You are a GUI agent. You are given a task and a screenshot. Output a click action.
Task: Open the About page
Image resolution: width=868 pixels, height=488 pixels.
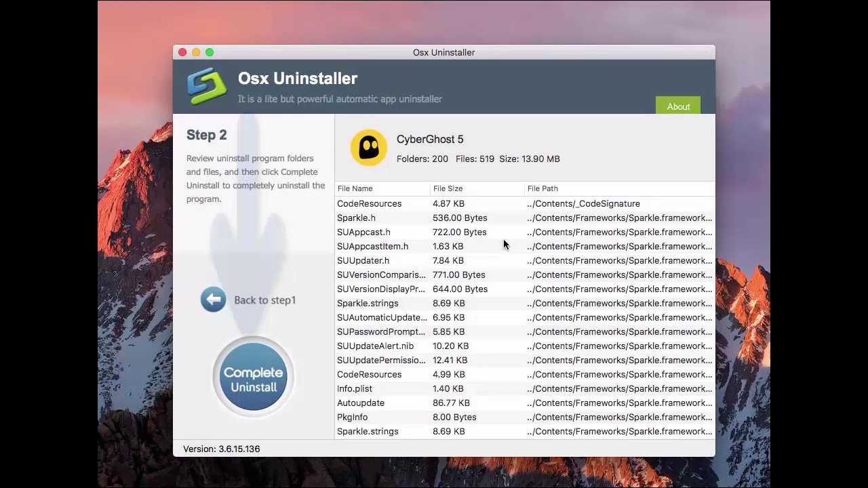(678, 106)
